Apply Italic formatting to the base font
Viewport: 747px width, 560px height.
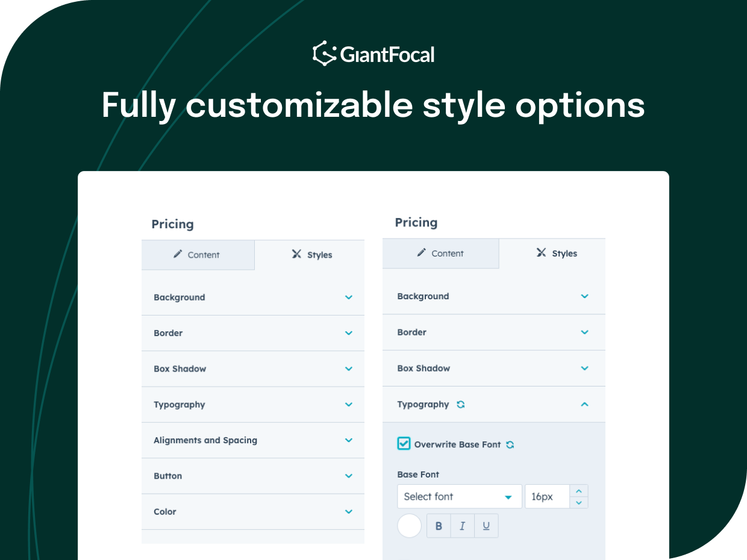coord(462,525)
